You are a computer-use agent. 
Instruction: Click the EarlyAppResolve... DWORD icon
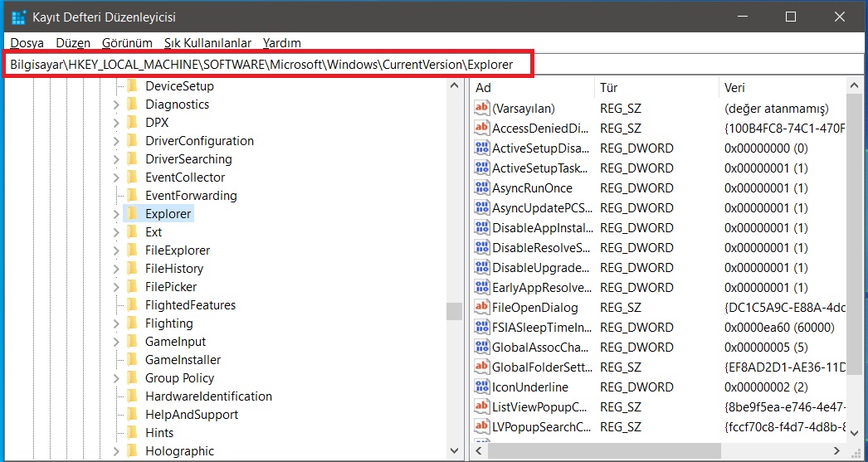pyautogui.click(x=482, y=288)
